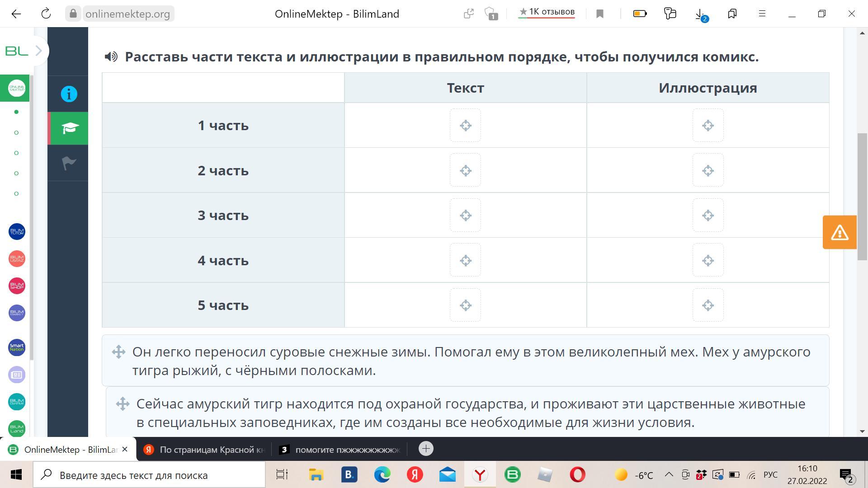
Task: Open the browser downloads panel
Action: (700, 14)
